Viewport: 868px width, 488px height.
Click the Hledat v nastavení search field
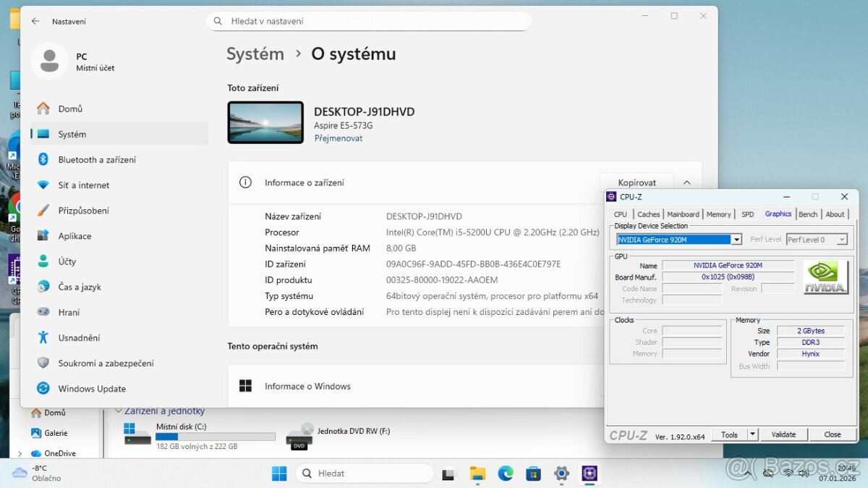pos(369,21)
